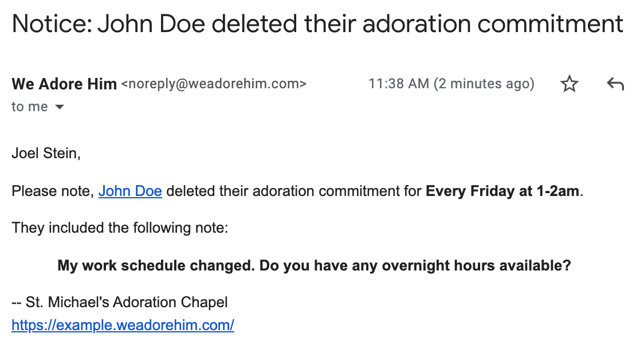Click the bold note about work schedule
644x345 pixels.
(x=314, y=266)
